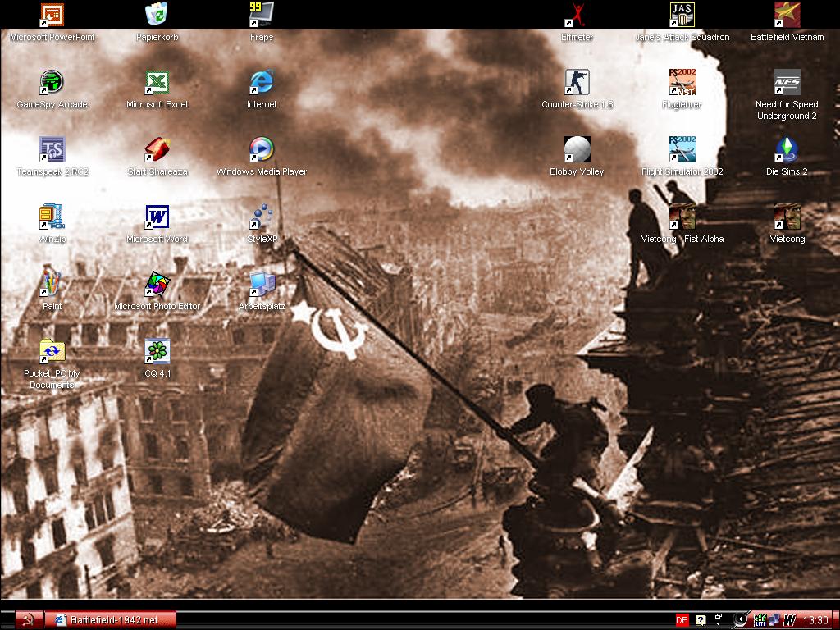Image resolution: width=840 pixels, height=630 pixels.
Task: Click the striped W tray icon
Action: coord(789,620)
